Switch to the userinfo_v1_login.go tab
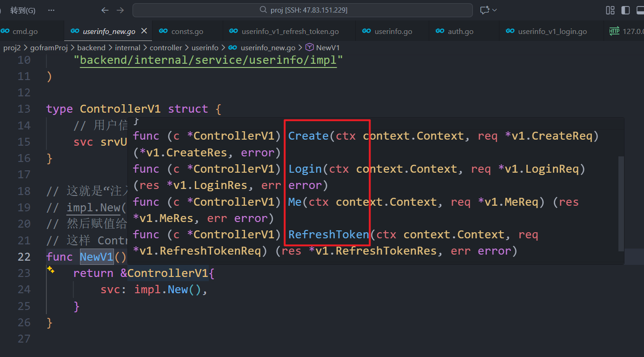 (552, 31)
